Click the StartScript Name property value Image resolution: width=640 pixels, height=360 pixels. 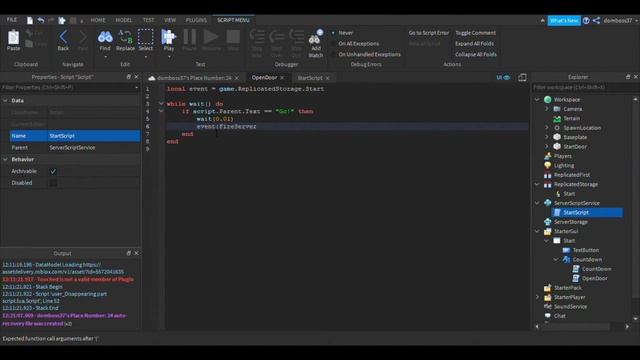tap(93, 136)
